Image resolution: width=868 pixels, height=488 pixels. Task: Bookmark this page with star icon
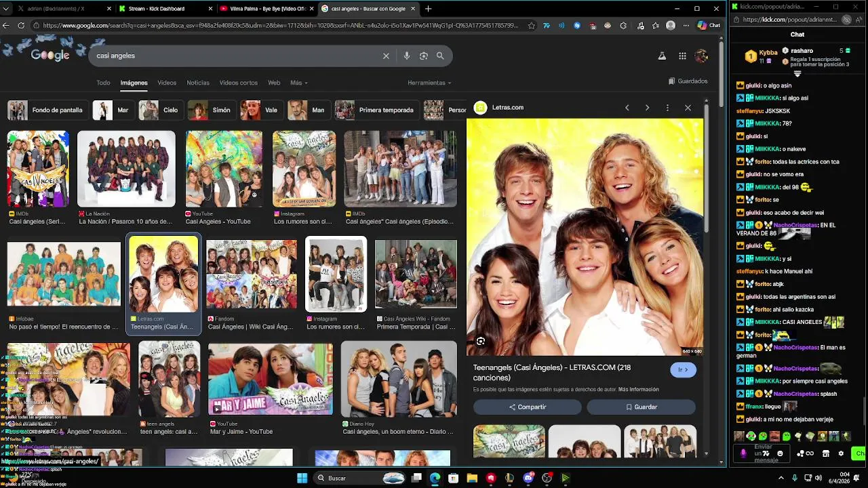(x=531, y=26)
